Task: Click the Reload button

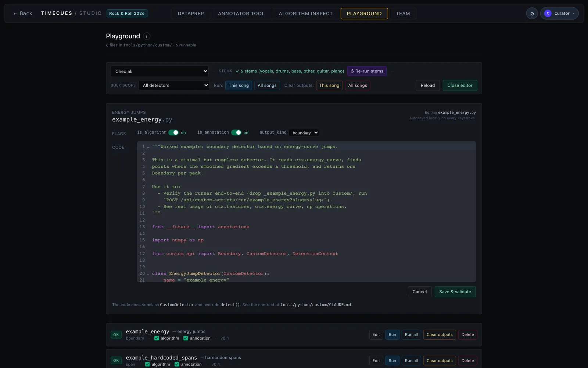Action: pyautogui.click(x=428, y=85)
